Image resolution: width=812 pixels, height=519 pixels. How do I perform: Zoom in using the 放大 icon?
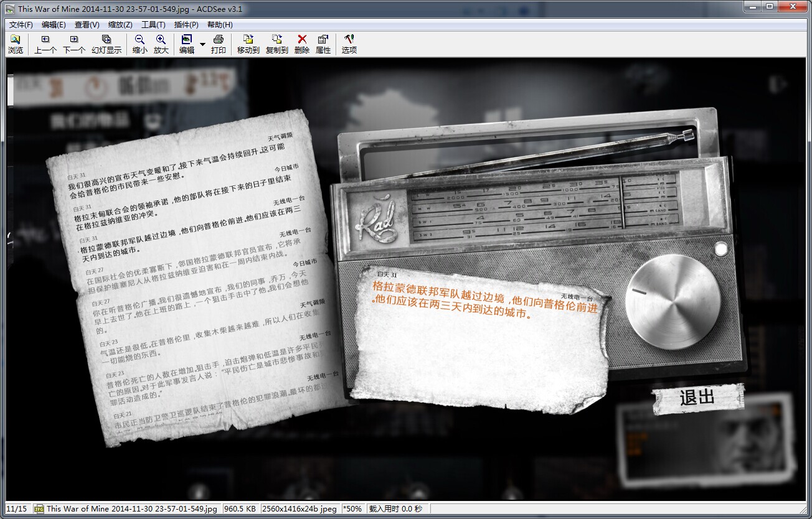click(161, 44)
